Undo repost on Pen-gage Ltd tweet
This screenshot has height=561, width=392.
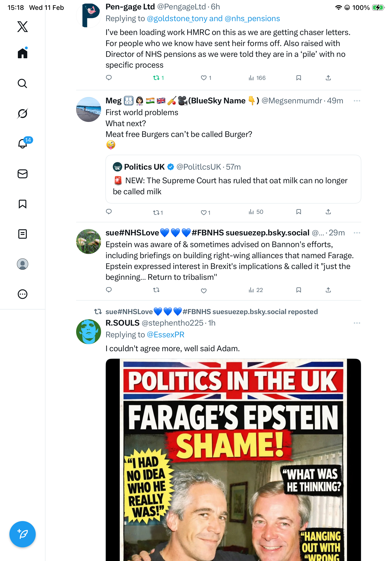click(156, 78)
